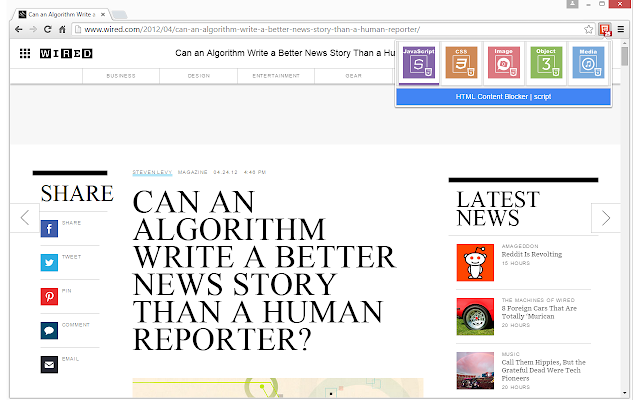This screenshot has height=400, width=640.
Task: Open a new browser tab
Action: point(119,15)
